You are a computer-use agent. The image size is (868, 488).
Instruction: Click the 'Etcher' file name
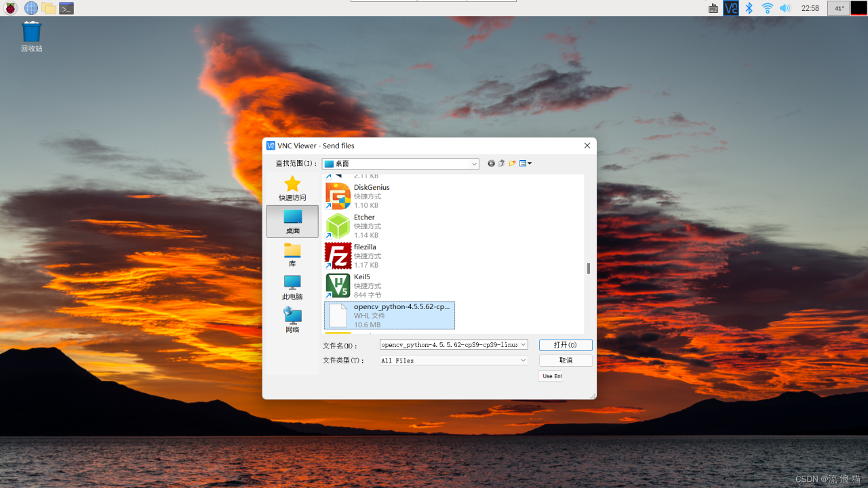(x=364, y=217)
